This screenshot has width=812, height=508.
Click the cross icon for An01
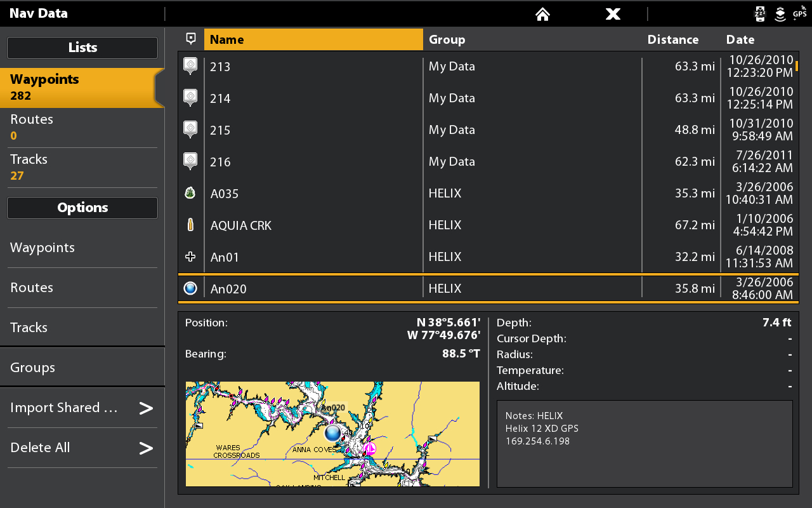pos(190,257)
